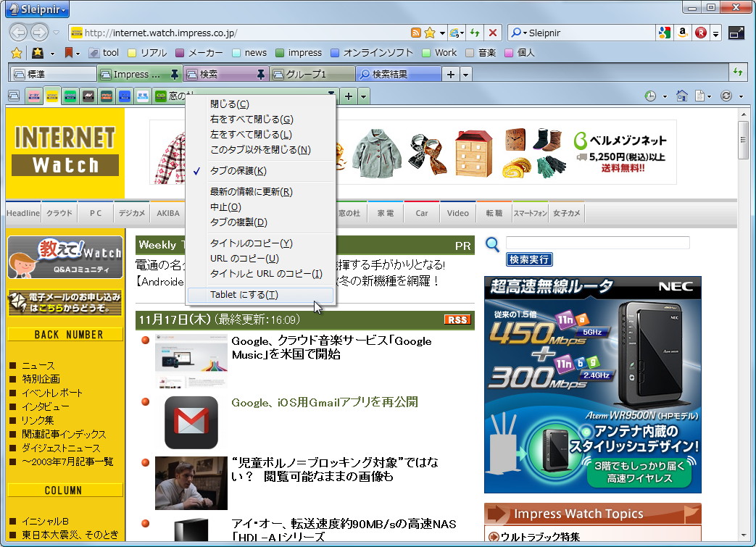The height and width of the screenshot is (547, 756).
Task: Select the Amazon search engine icon
Action: coord(682,32)
